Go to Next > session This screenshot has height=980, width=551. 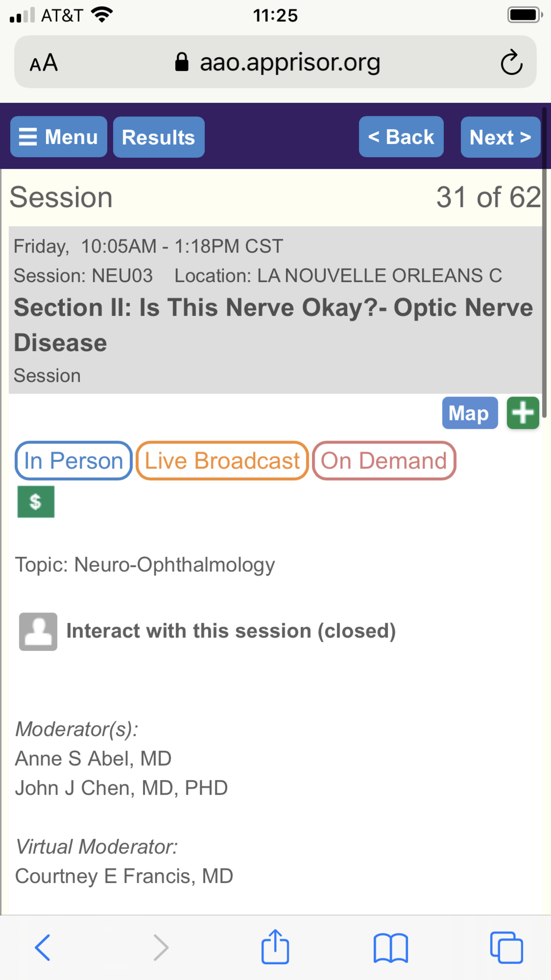tap(500, 137)
